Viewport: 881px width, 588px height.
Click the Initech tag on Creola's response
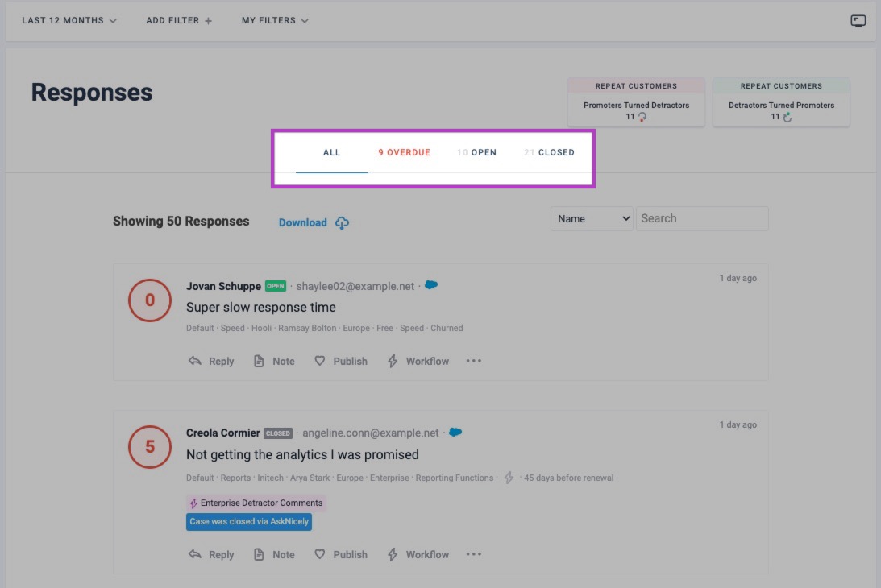point(270,478)
